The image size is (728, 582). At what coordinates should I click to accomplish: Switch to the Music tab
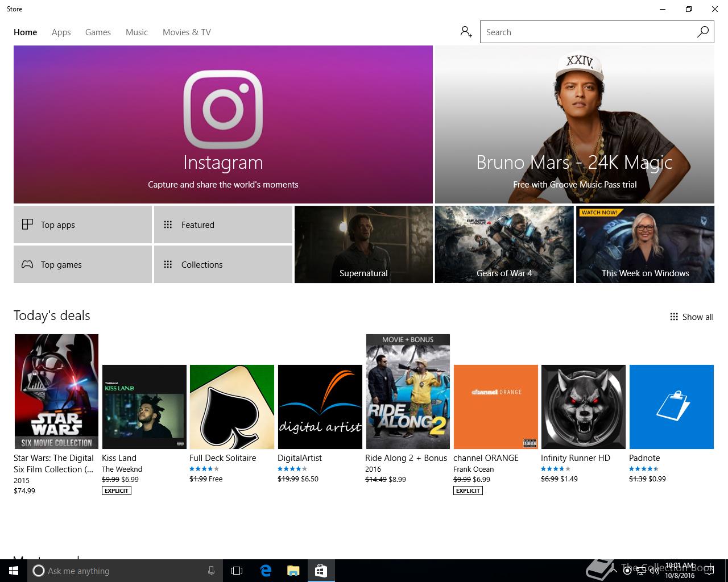click(136, 32)
